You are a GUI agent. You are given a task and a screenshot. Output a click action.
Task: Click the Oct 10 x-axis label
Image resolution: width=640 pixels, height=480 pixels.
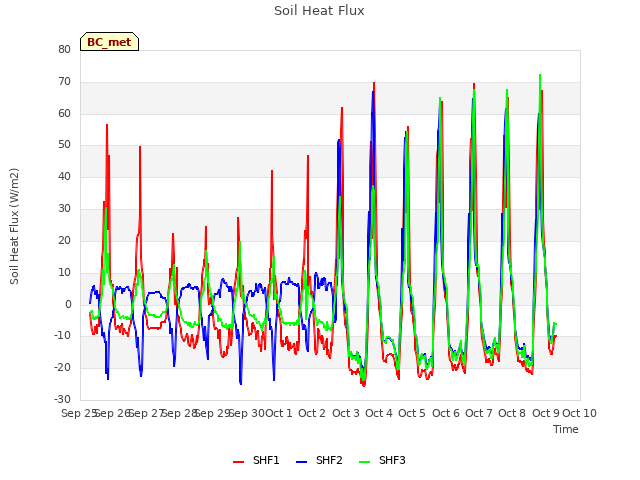click(x=580, y=413)
